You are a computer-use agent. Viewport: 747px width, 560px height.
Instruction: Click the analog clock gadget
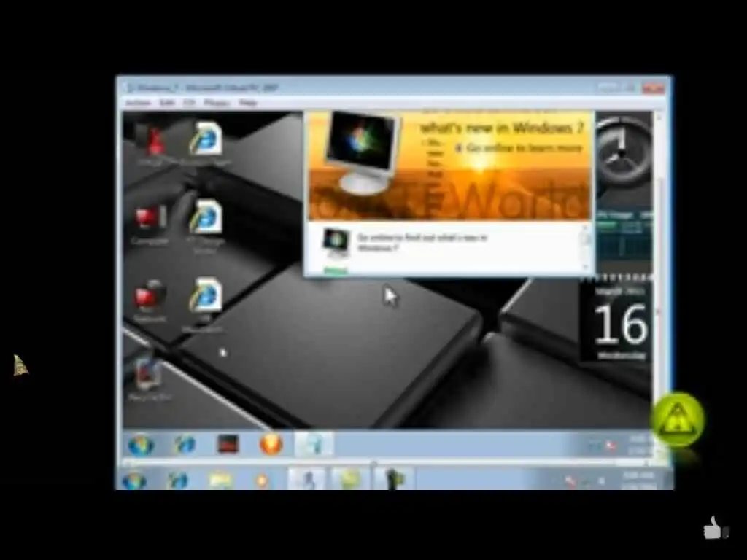point(623,150)
